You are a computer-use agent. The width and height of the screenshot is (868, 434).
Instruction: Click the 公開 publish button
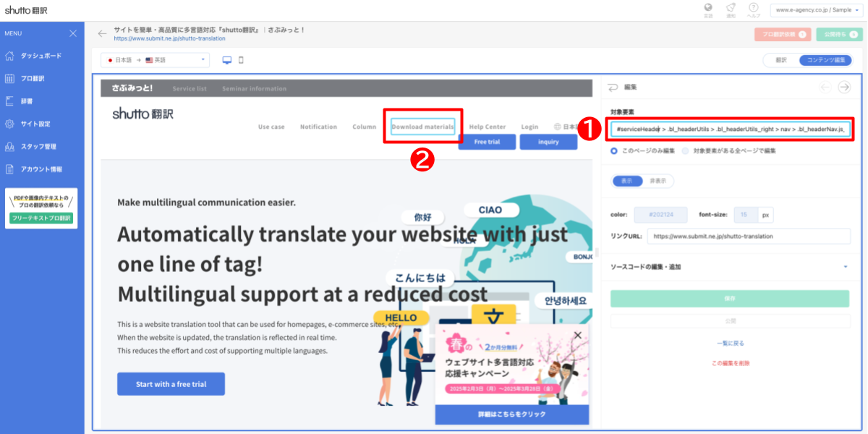pyautogui.click(x=730, y=320)
